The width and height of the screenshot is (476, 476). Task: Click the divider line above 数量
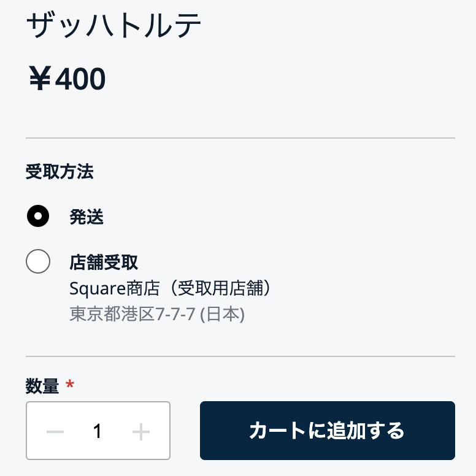[x=240, y=356]
